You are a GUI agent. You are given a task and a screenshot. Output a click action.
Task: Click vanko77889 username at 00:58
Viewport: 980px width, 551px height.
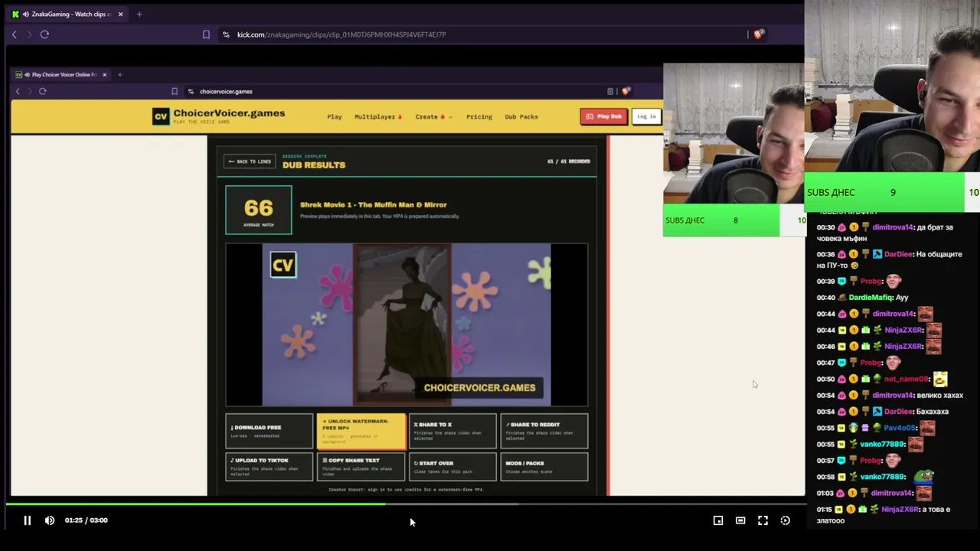(x=883, y=477)
